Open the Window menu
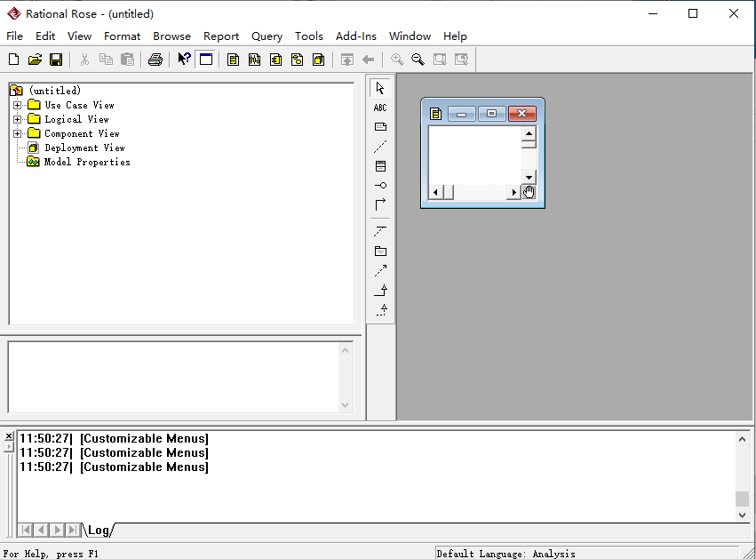The width and height of the screenshot is (756, 559). click(x=410, y=36)
